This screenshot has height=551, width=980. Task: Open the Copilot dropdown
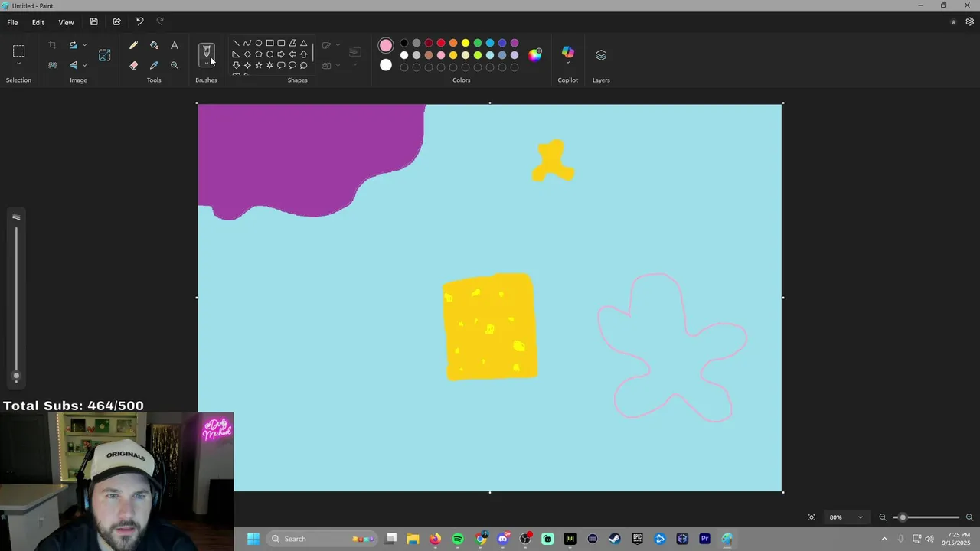[x=567, y=63]
